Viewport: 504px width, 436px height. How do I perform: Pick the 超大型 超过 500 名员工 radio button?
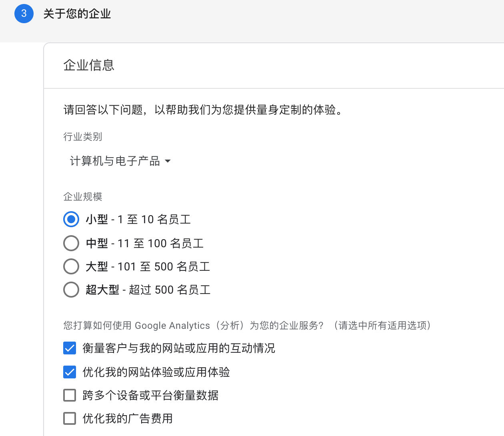coord(71,290)
